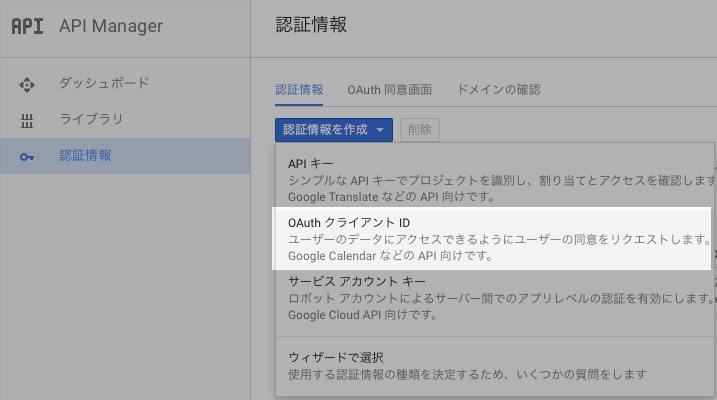Choose ウィザードで選択 menu entry

point(335,357)
